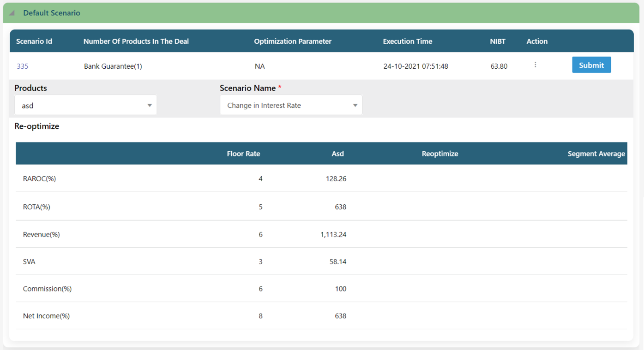The height and width of the screenshot is (350, 644).
Task: Click the Scenario Name field label
Action: [248, 88]
